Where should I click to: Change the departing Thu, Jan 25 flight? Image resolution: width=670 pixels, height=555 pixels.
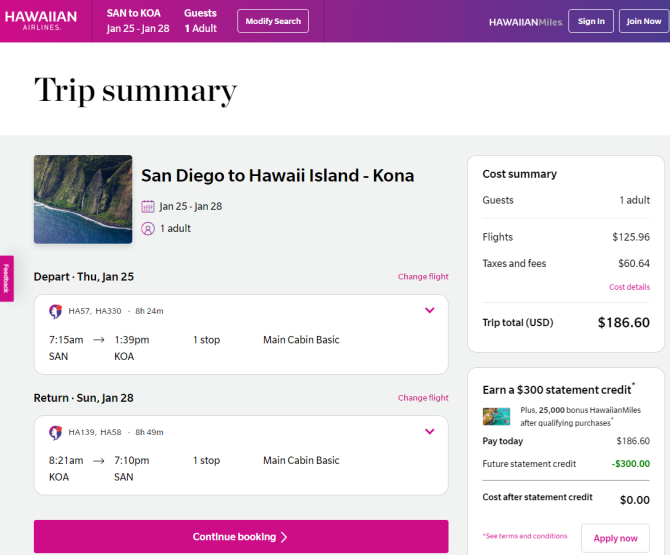tap(423, 276)
